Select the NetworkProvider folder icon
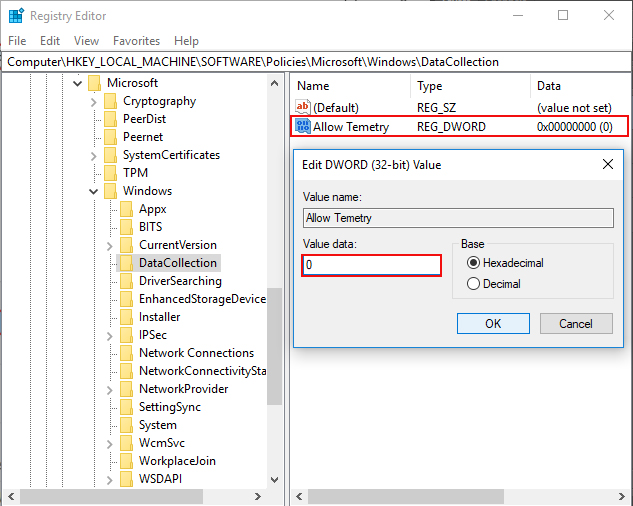Screen dimensions: 633x506 [126, 389]
